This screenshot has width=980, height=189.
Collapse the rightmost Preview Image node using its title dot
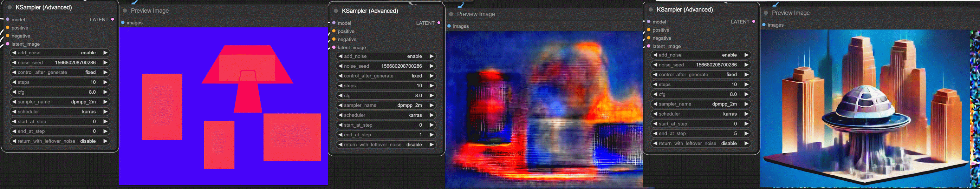click(x=766, y=13)
